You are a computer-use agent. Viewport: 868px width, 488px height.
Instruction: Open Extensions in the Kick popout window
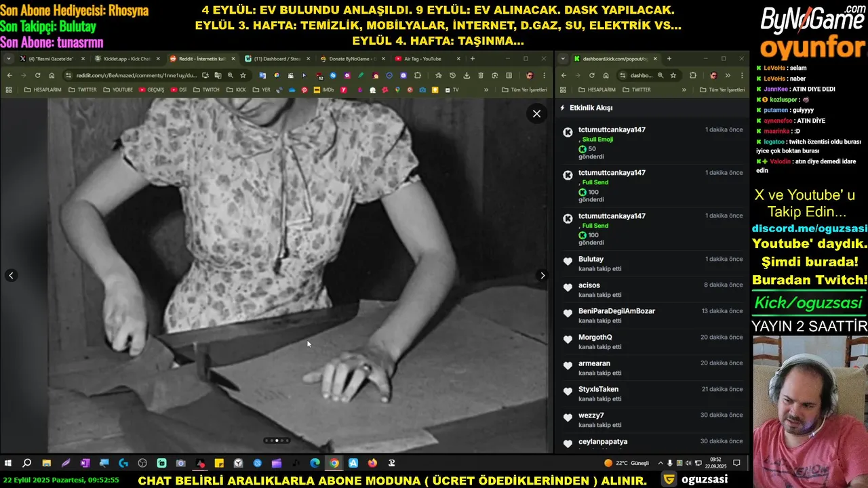693,75
